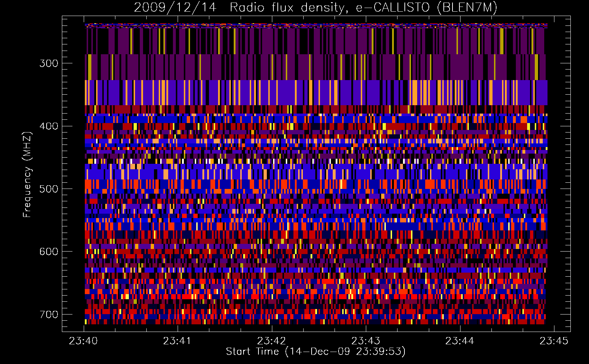Click the 23:44 time tick label

pos(460,341)
